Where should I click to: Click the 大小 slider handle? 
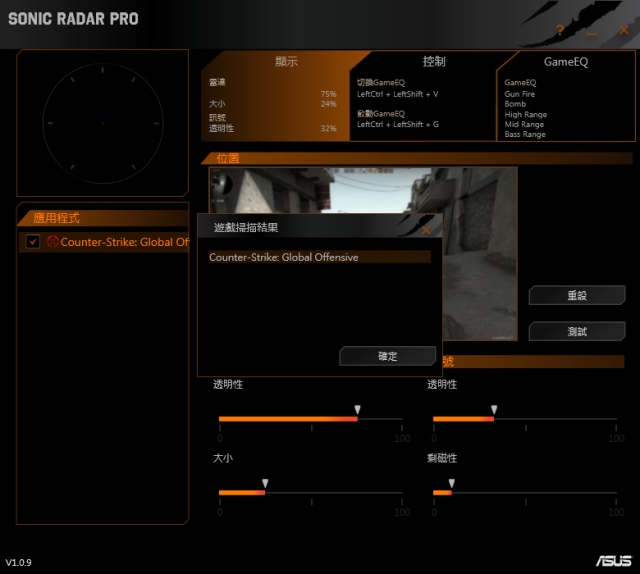click(x=265, y=485)
